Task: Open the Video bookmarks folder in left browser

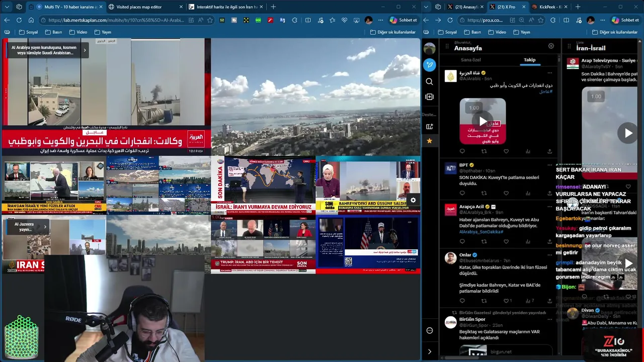Action: click(77, 32)
